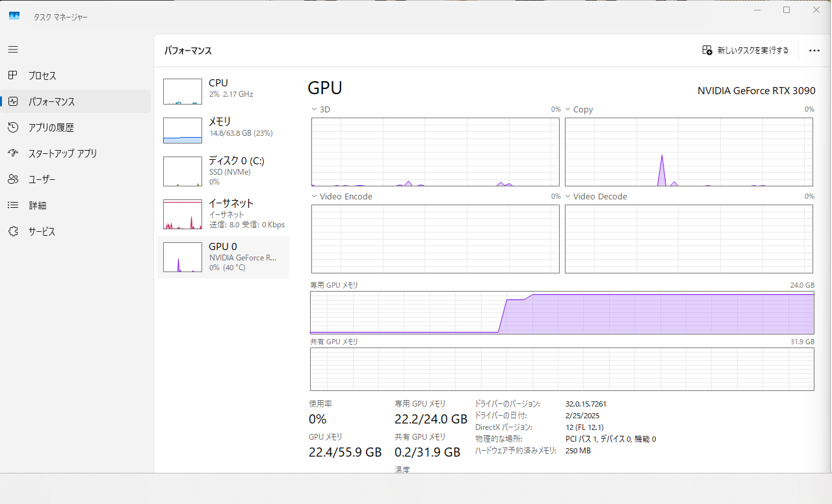Image resolution: width=832 pixels, height=504 pixels.
Task: Click the パフォーマンス pulse icon in sidebar
Action: pyautogui.click(x=13, y=101)
